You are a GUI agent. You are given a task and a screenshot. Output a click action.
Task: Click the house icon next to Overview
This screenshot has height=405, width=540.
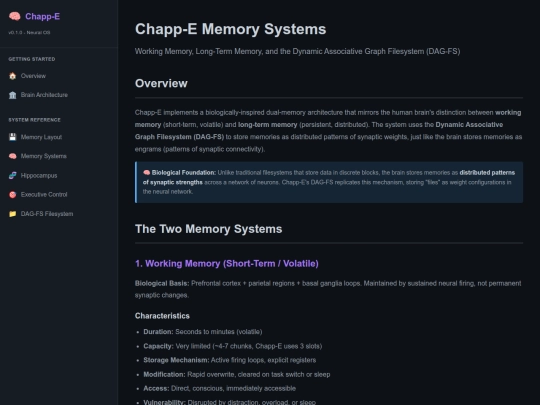coord(13,76)
